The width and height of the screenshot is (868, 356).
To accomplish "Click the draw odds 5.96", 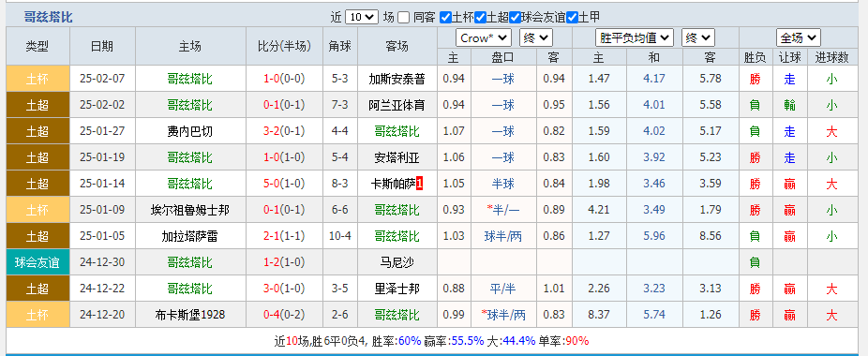I will click(x=654, y=236).
